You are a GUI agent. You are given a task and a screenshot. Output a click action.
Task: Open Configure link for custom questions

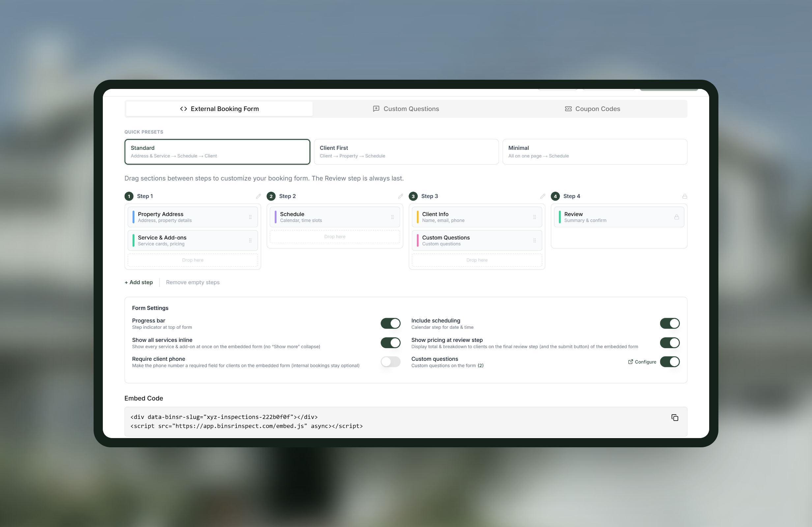pos(642,362)
